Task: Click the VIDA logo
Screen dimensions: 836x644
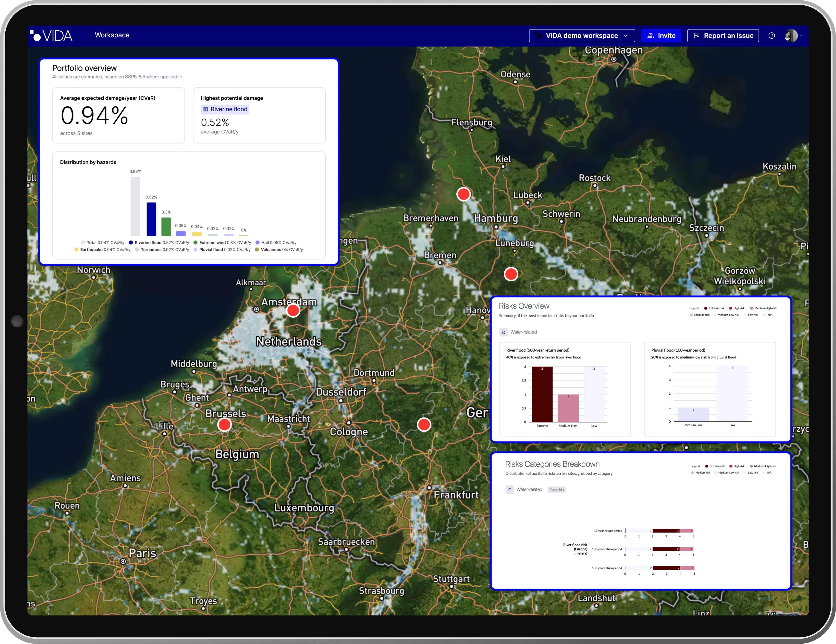Action: (51, 36)
